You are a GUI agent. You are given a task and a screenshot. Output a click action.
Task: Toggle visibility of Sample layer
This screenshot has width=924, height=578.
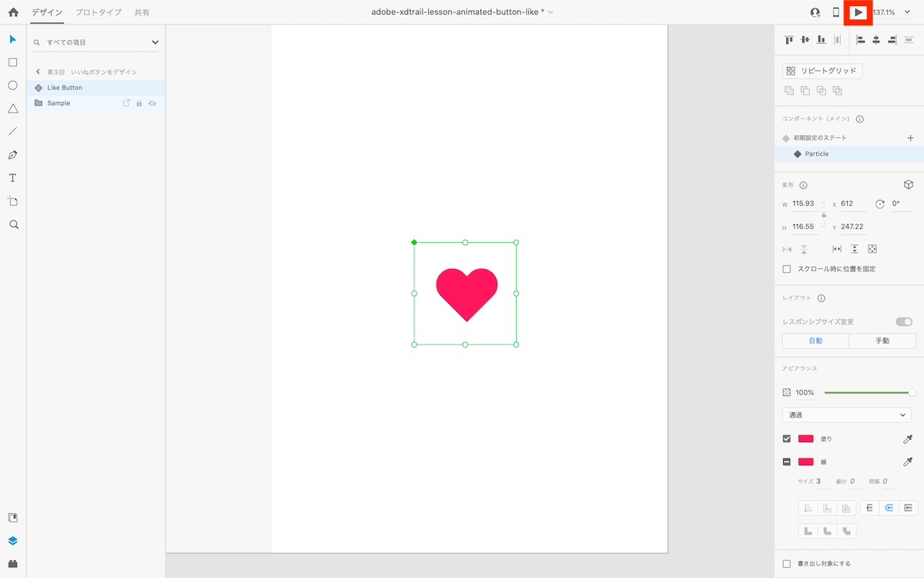[x=152, y=103]
